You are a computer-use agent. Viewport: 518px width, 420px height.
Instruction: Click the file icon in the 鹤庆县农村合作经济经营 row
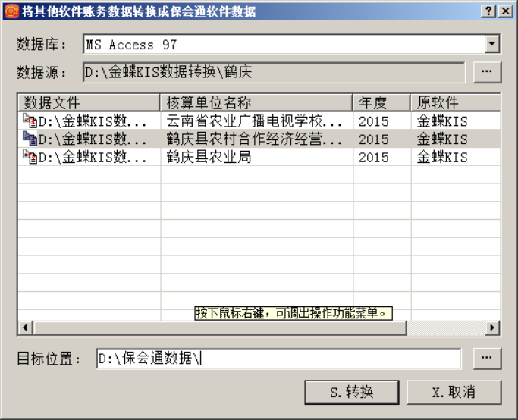click(x=30, y=139)
